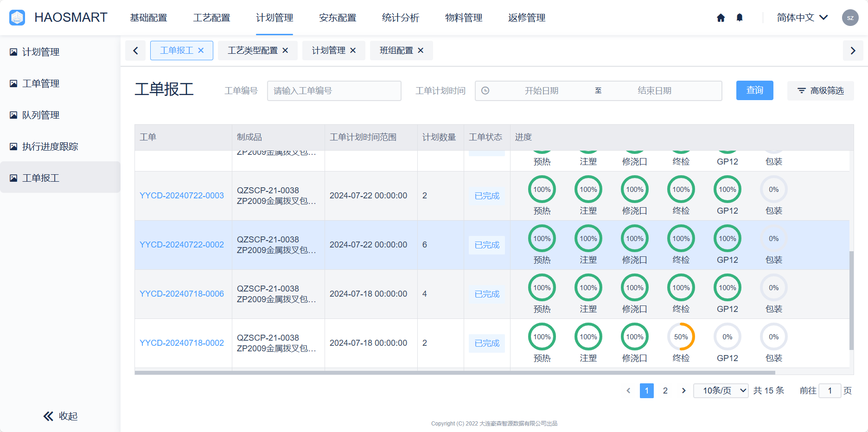Image resolution: width=868 pixels, height=432 pixels.
Task: Click the HAOSMART logo icon
Action: point(17,18)
